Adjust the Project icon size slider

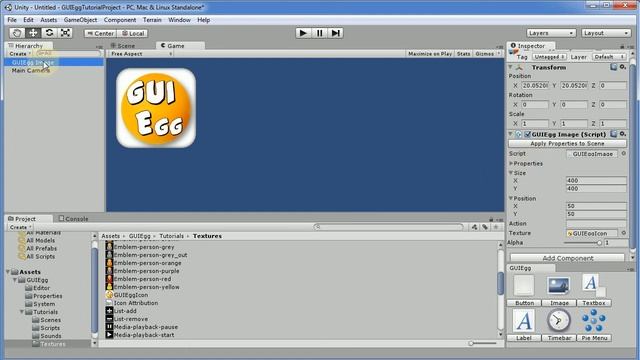[483, 343]
